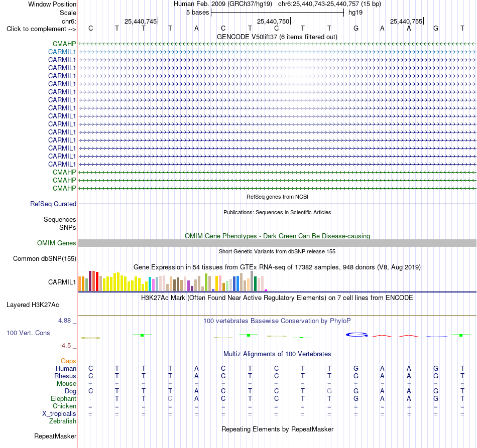Click the "Human" alignment row label

(x=66, y=368)
